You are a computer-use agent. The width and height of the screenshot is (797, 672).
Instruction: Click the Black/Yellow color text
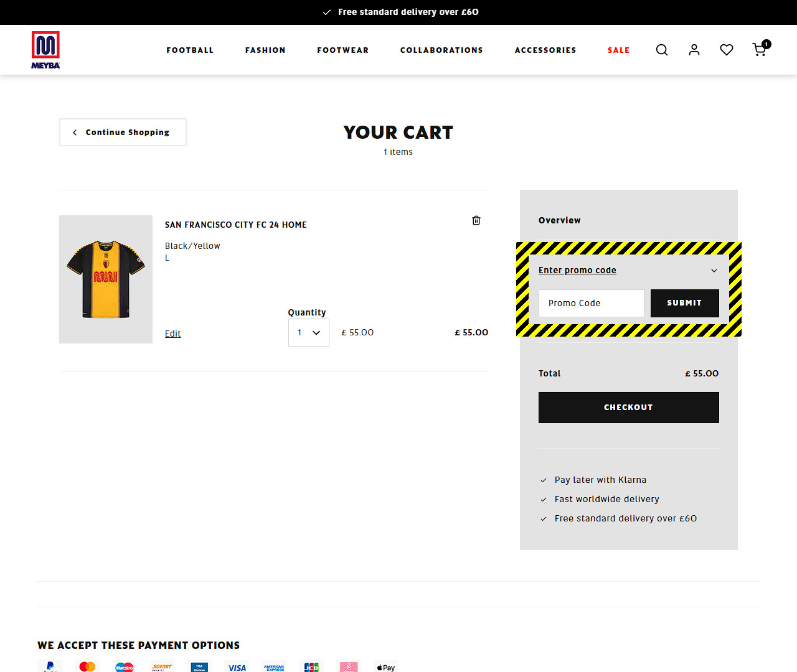(x=192, y=246)
